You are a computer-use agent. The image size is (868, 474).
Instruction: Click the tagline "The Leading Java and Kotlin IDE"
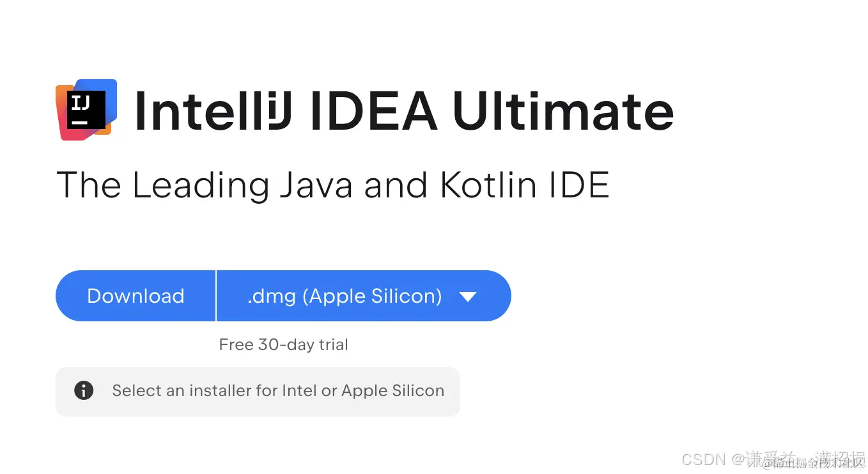point(333,185)
